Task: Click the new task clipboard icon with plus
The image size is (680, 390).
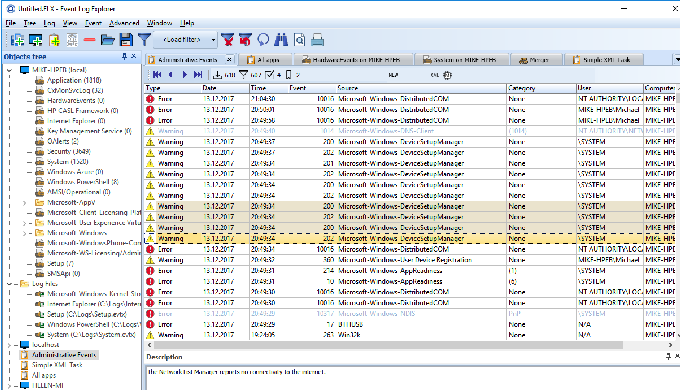Action: pyautogui.click(x=54, y=40)
